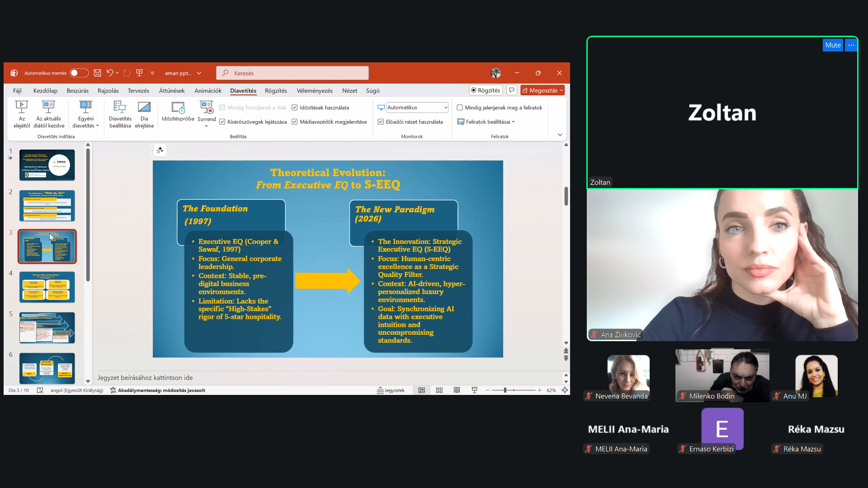This screenshot has width=868, height=488.
Task: Click the Dia elrejtése icon
Action: coord(144,108)
